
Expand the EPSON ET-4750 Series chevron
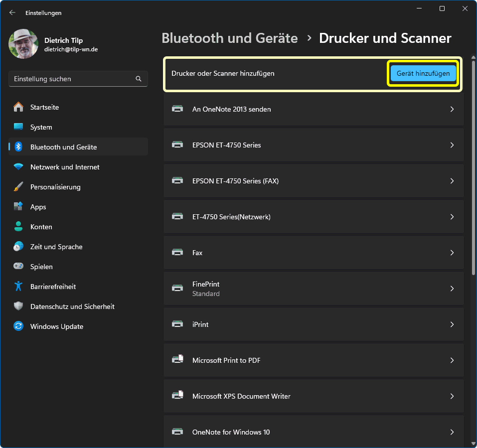452,145
